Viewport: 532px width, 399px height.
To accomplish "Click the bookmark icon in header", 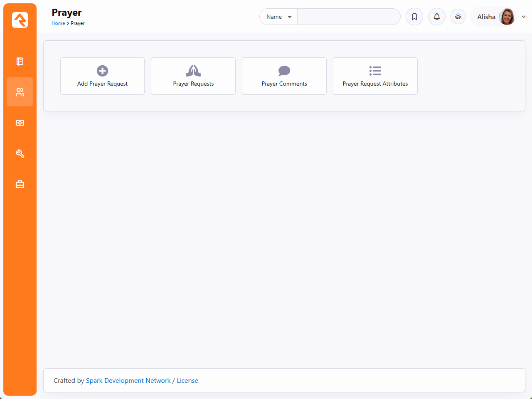I will [x=414, y=17].
